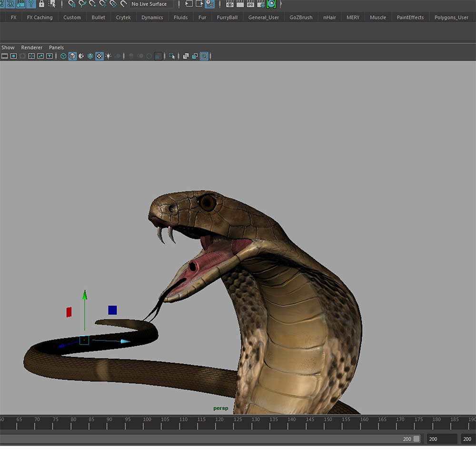Image resolution: width=476 pixels, height=476 pixels.
Task: Open the Fur shelf tab
Action: [202, 17]
